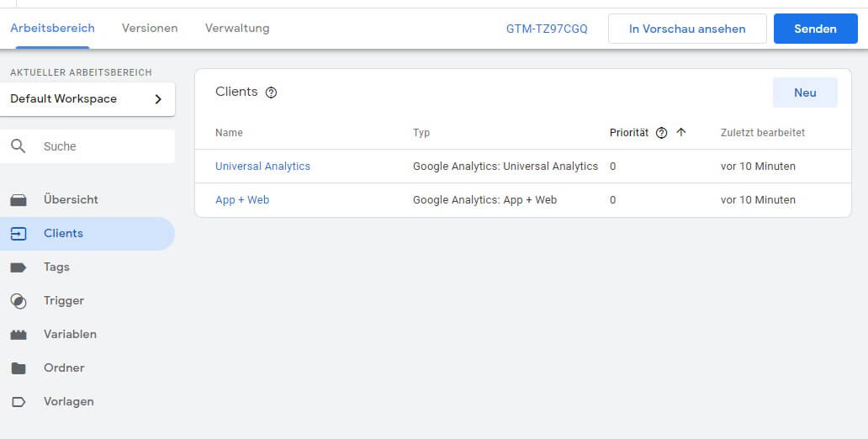Select the Clients arrow icon in sidebar
Screen dimensions: 868x439
[19, 234]
